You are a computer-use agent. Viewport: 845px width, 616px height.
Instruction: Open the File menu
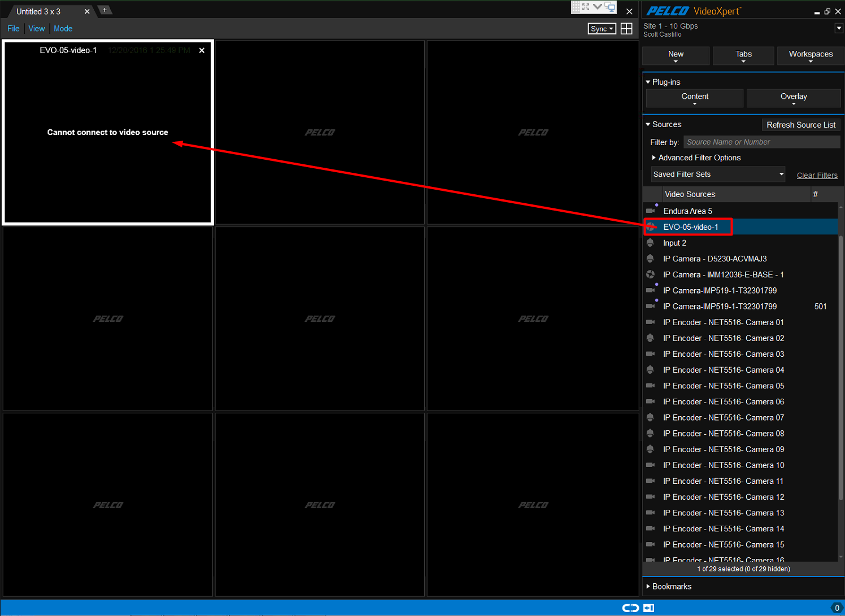[13, 28]
